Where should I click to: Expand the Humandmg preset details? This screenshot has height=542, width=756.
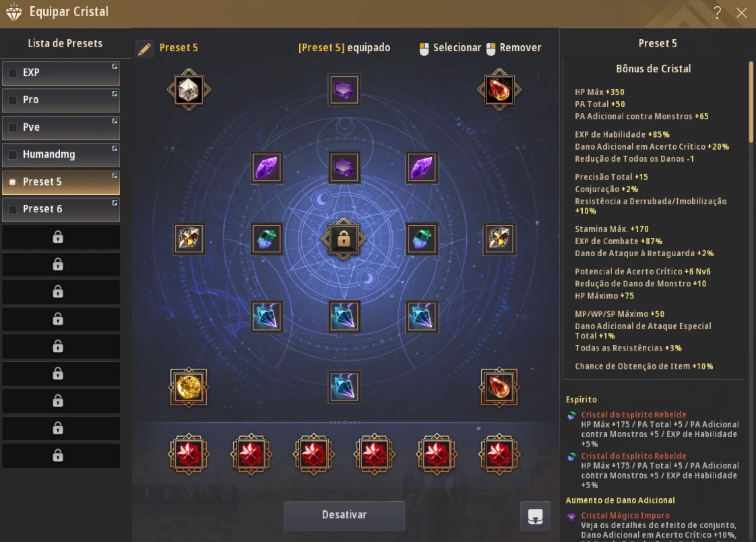point(115,148)
